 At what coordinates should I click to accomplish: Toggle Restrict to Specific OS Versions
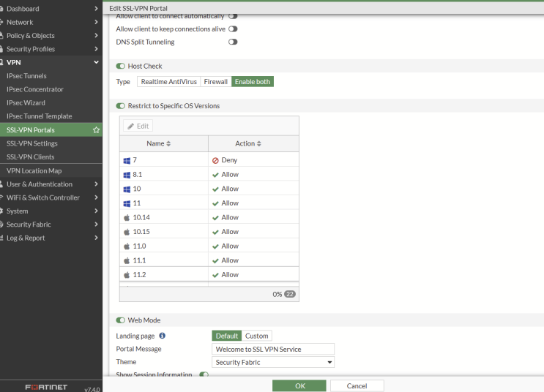click(120, 106)
